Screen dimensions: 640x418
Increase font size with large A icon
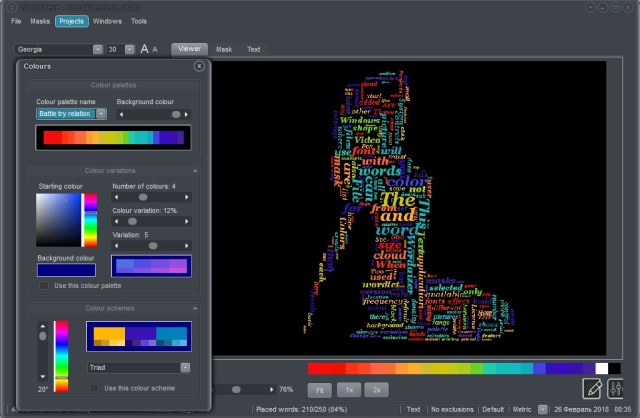tap(144, 49)
